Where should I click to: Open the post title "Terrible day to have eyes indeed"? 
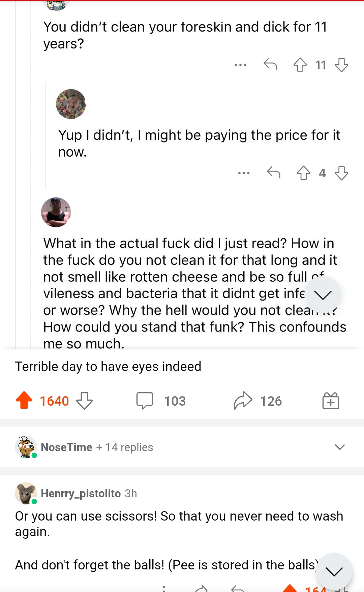(108, 366)
